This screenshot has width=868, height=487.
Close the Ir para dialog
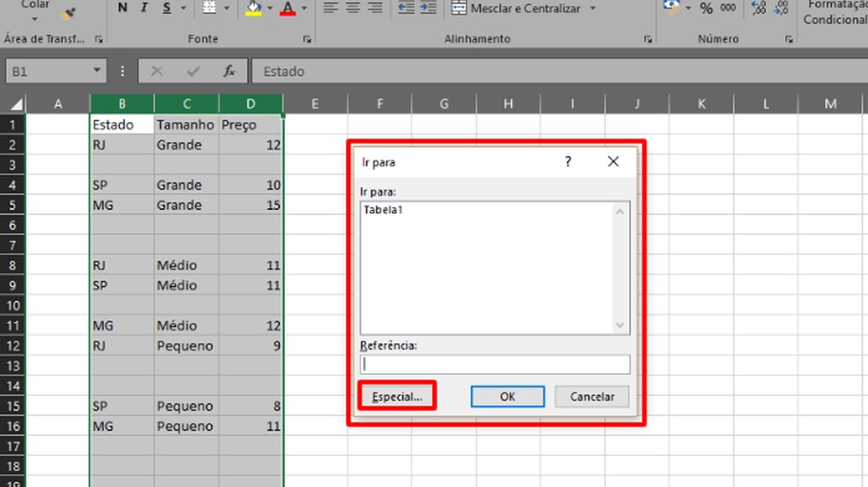click(613, 161)
